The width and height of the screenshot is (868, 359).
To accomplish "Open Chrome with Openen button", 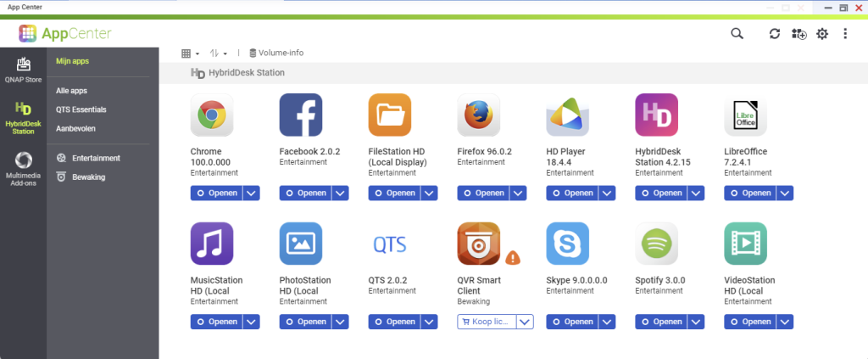I will (x=216, y=193).
